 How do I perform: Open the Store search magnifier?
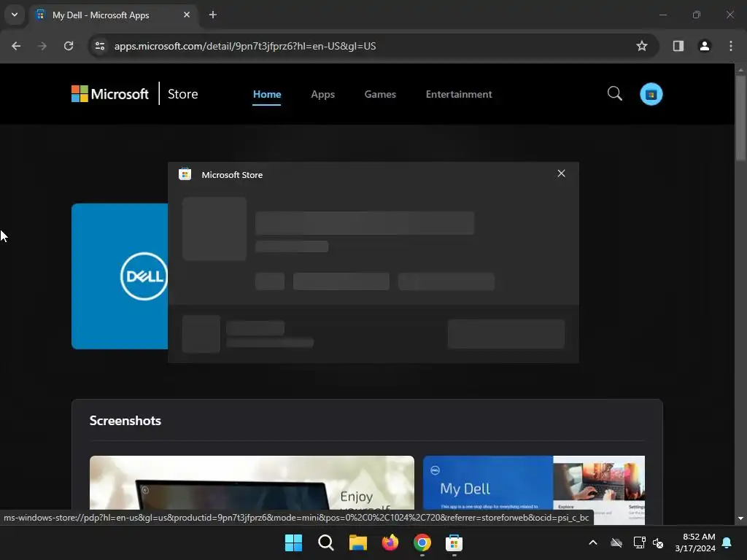[614, 94]
